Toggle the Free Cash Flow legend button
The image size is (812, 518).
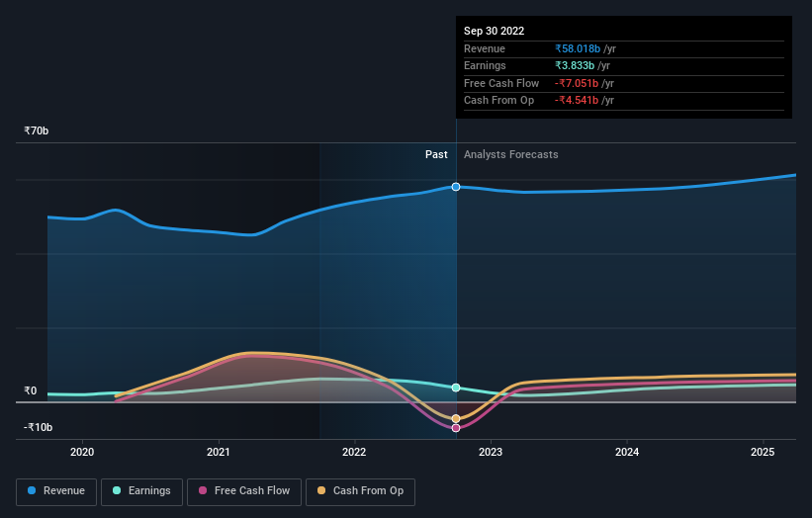[244, 491]
